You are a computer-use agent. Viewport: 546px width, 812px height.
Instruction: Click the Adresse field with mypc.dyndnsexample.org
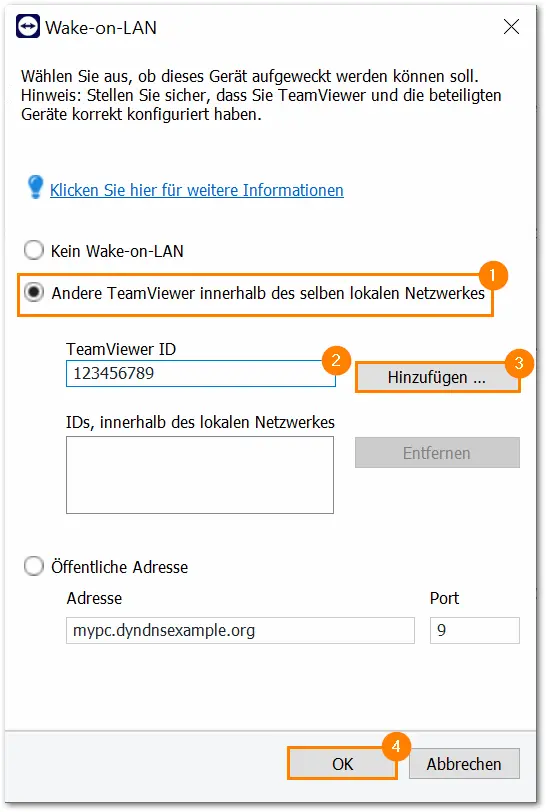pos(240,630)
